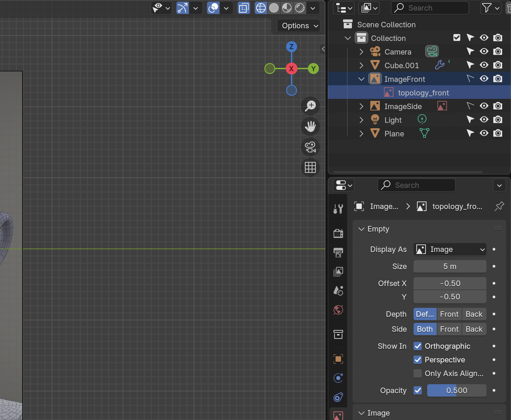The width and height of the screenshot is (511, 420).
Task: Enable Only Axis Aligned checkbox
Action: pos(418,373)
